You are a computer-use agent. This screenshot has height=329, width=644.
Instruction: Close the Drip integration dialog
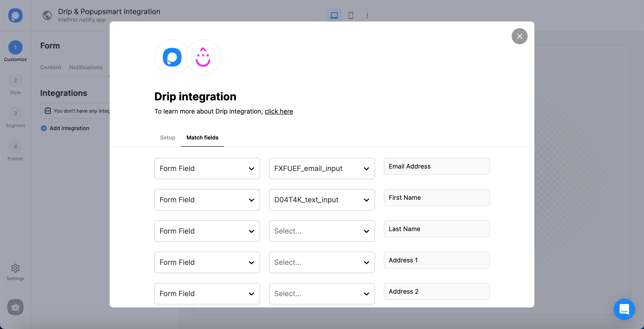click(519, 36)
